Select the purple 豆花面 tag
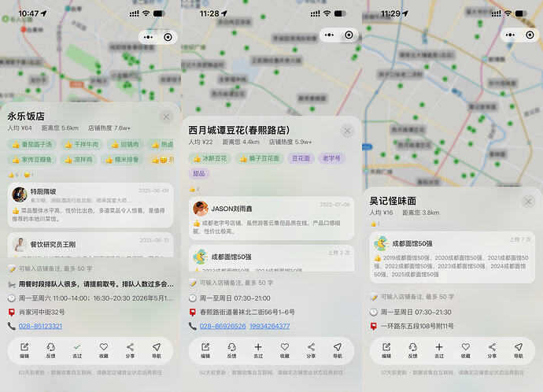The image size is (543, 392). [301, 158]
